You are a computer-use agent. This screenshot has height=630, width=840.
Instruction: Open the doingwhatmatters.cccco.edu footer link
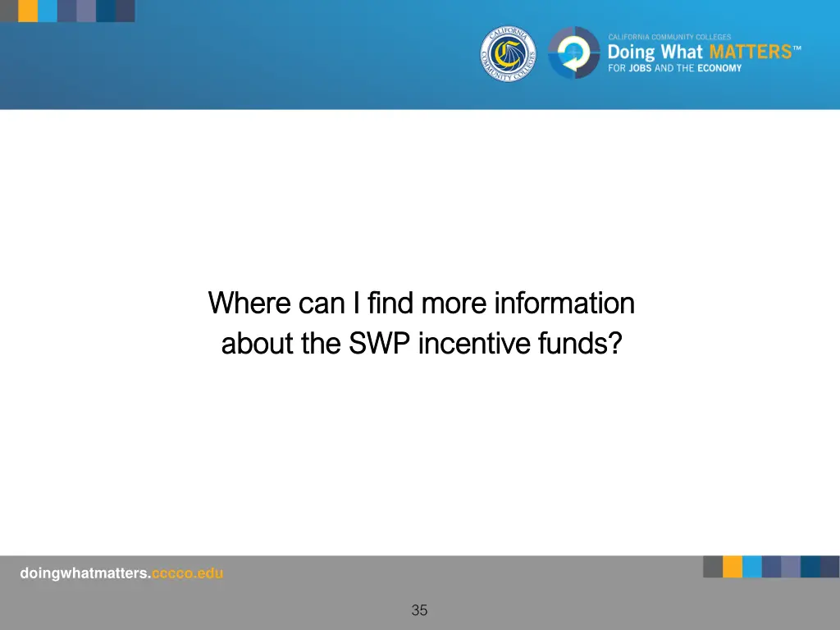point(121,574)
